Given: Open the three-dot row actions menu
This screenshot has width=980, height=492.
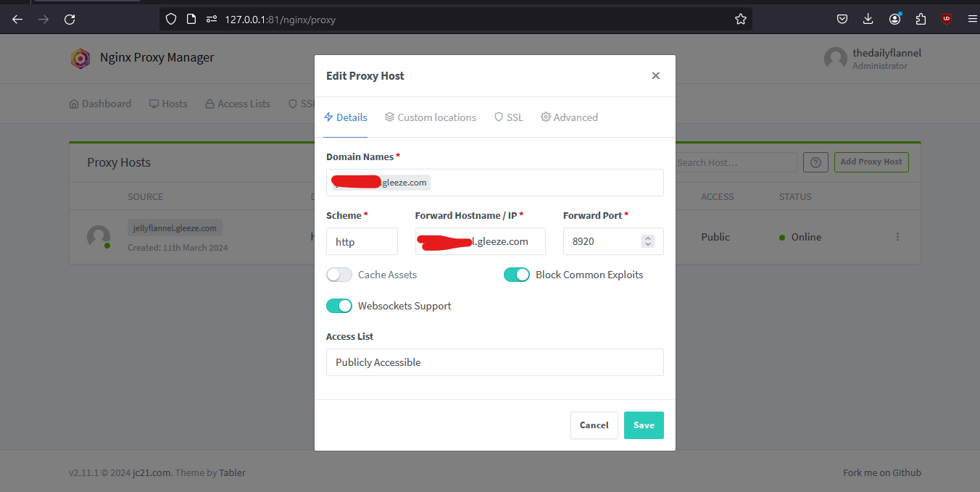Looking at the screenshot, I should click(x=897, y=237).
